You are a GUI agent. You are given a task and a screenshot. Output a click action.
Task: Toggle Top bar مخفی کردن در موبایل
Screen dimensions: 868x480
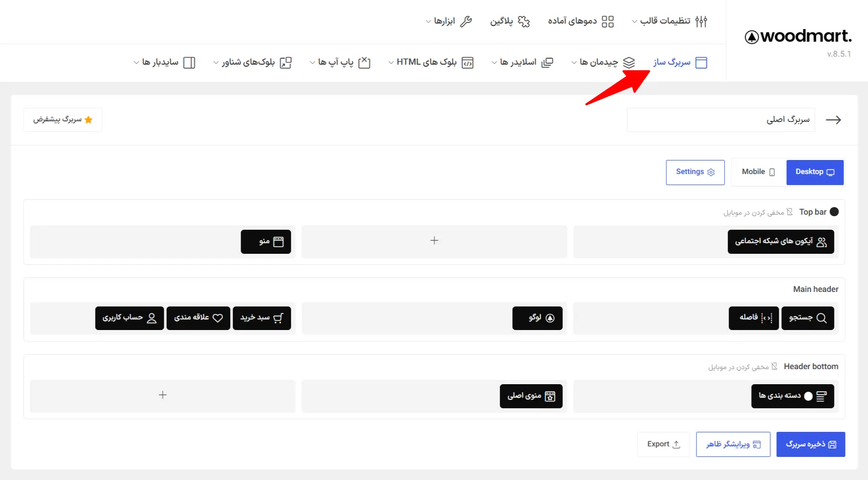[758, 212]
